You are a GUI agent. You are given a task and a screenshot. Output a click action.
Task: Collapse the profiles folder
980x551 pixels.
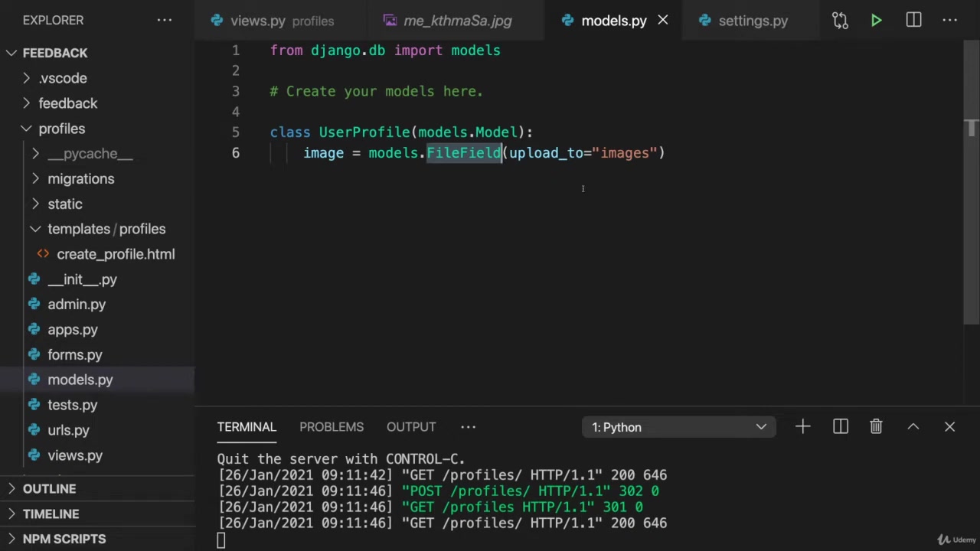point(26,129)
